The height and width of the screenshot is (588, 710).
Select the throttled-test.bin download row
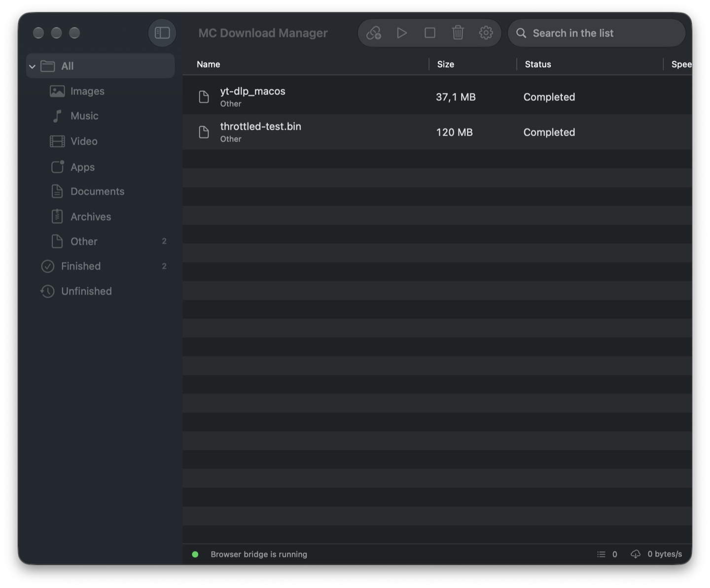click(437, 132)
